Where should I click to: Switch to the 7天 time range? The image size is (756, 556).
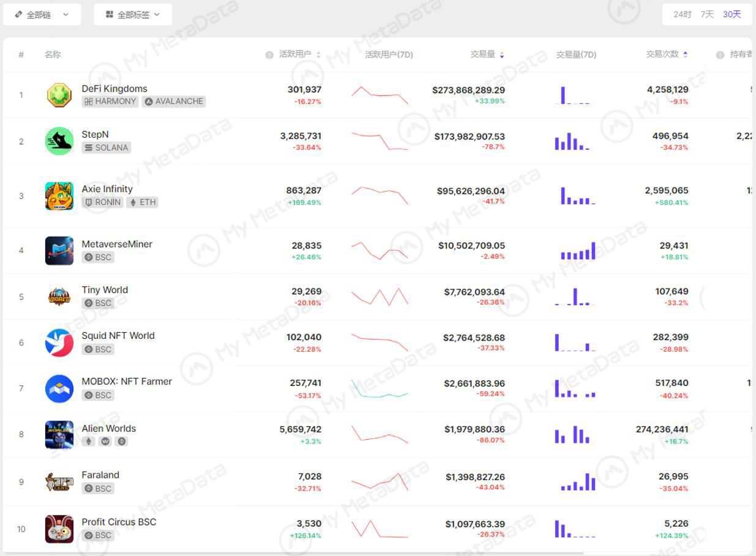coord(707,14)
